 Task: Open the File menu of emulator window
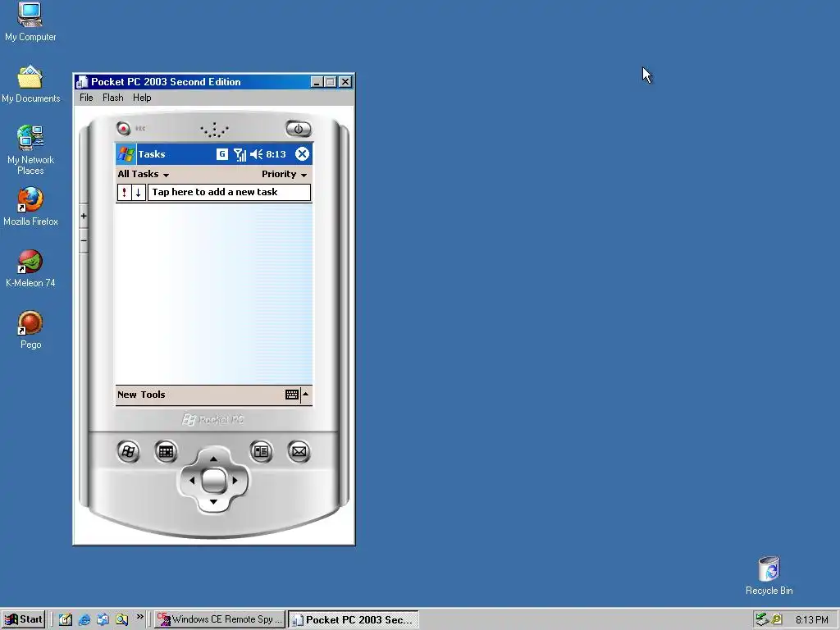pos(86,98)
